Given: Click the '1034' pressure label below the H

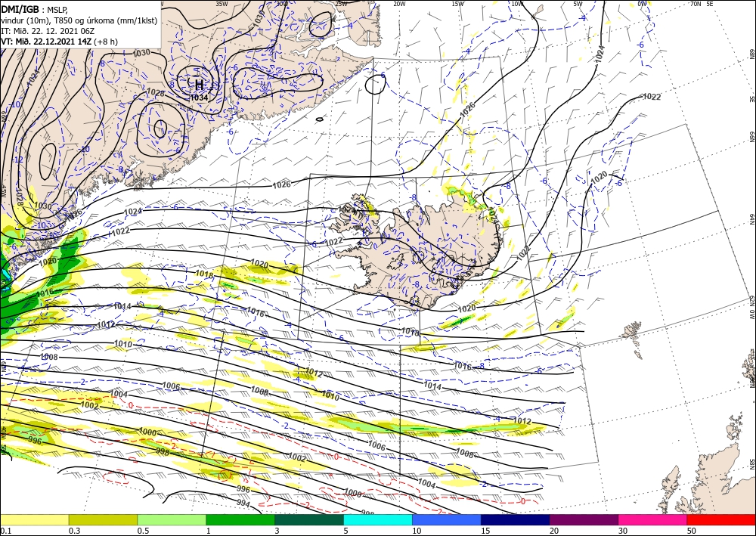Looking at the screenshot, I should coord(199,98).
